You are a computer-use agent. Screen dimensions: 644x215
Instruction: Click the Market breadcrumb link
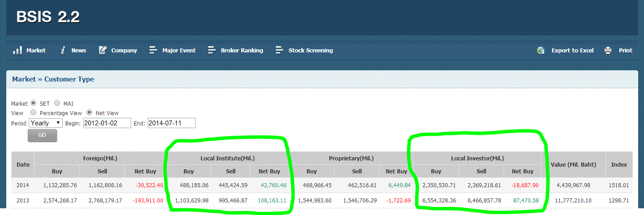[x=24, y=79]
